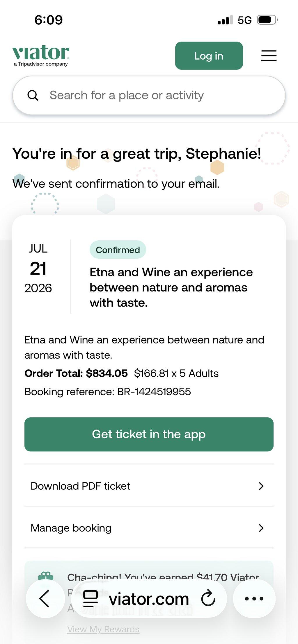Viewport: 298px width, 644px height.
Task: Expand Manage booking chevron
Action: pos(261,528)
